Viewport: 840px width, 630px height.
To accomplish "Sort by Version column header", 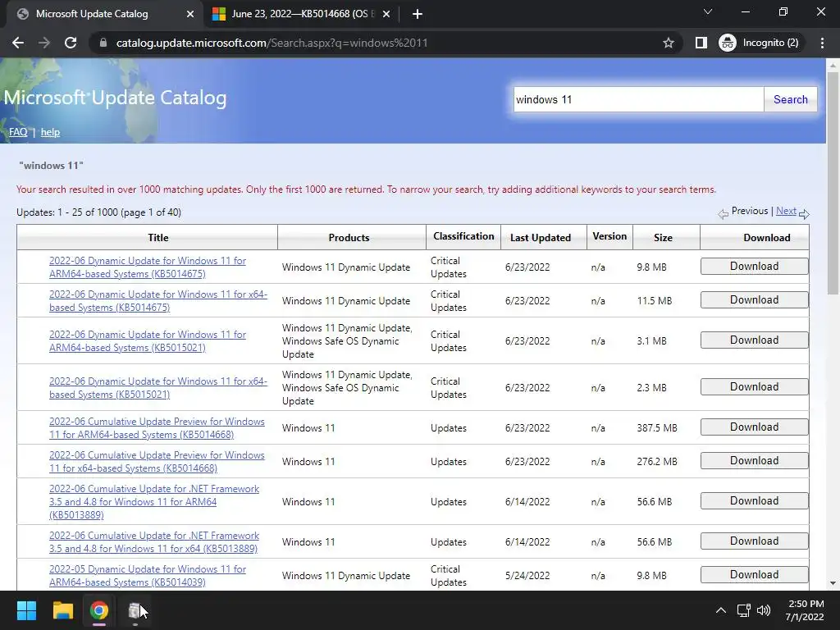I will [x=609, y=236].
